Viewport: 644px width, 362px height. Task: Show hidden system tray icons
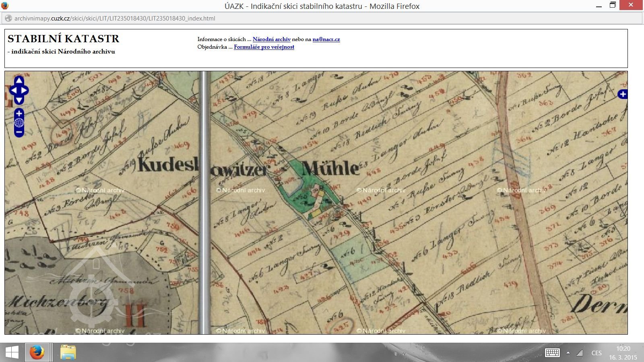pos(568,353)
